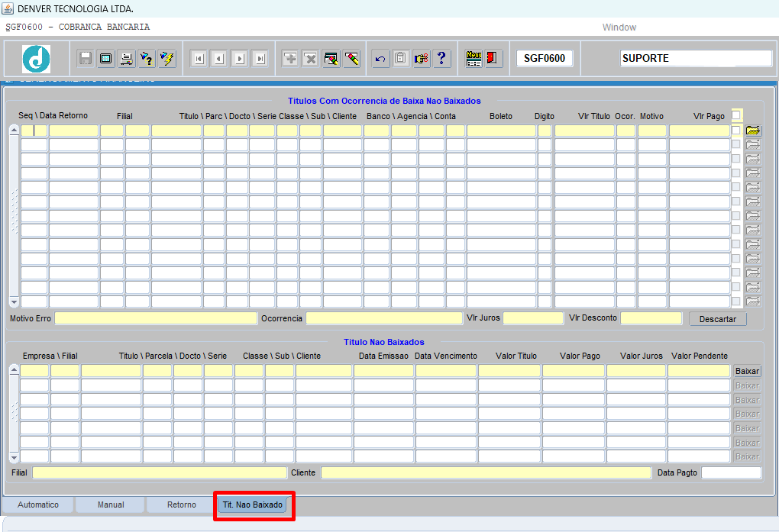Open the Window menu

pos(619,27)
